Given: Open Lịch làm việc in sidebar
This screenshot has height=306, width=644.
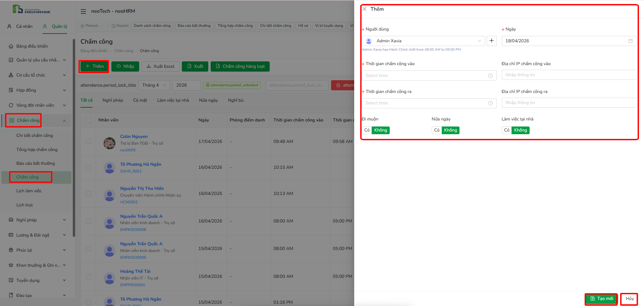Looking at the screenshot, I should click(x=29, y=191).
